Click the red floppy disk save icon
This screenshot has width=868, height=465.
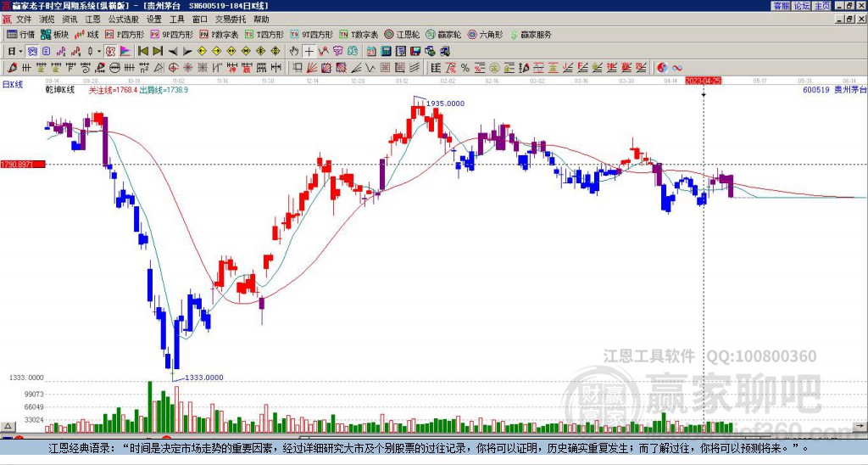415,52
